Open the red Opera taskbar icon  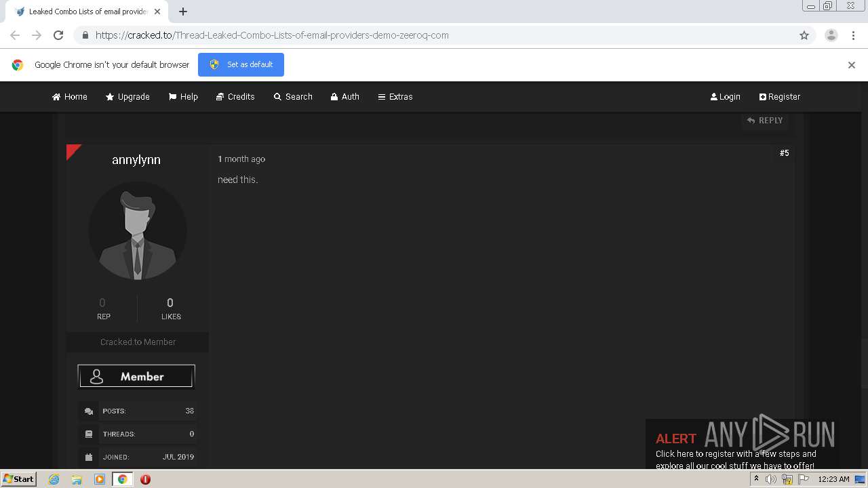(145, 479)
